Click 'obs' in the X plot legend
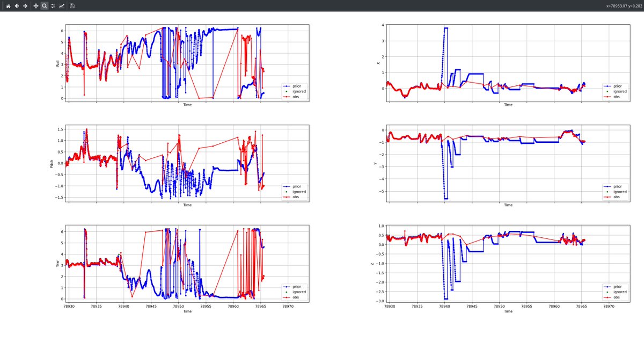The width and height of the screenshot is (644, 342). (x=616, y=97)
